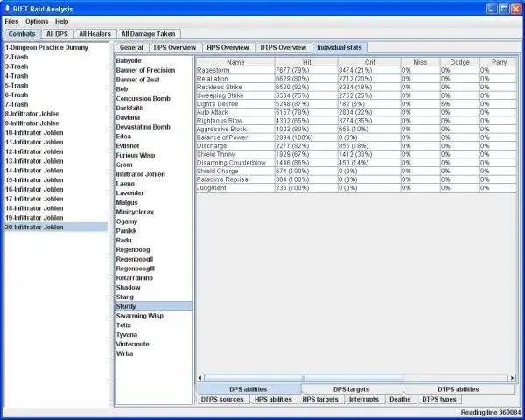Select the DTPS types bottom tab
This screenshot has height=420, width=525.
[x=439, y=399]
